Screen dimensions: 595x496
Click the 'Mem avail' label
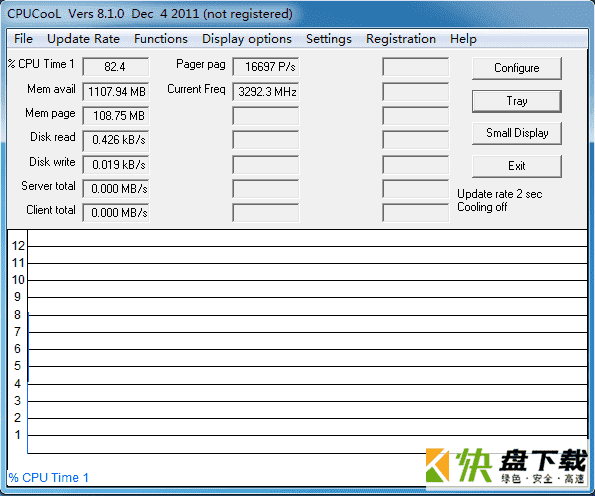click(x=51, y=89)
